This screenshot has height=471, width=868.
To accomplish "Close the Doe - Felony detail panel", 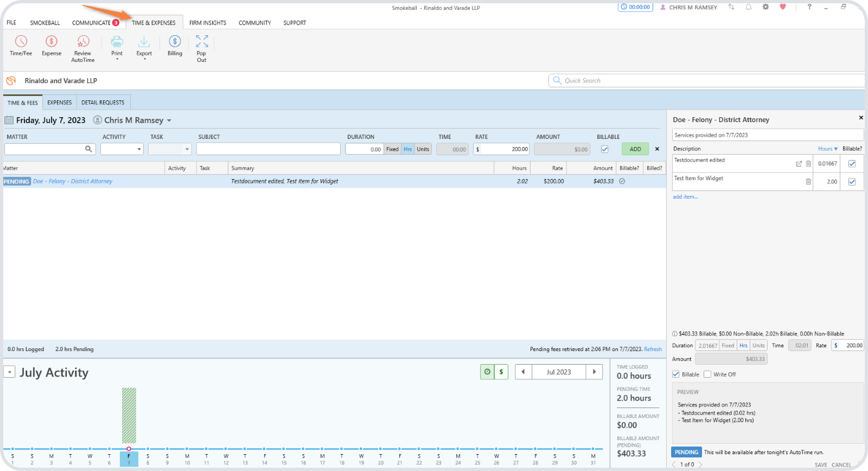I will (x=860, y=118).
